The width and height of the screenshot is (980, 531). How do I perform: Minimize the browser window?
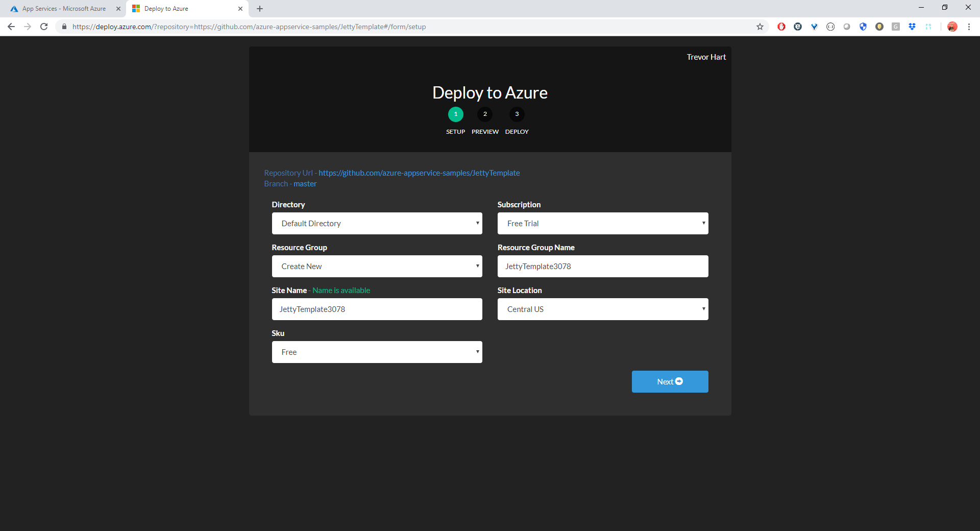pos(921,8)
